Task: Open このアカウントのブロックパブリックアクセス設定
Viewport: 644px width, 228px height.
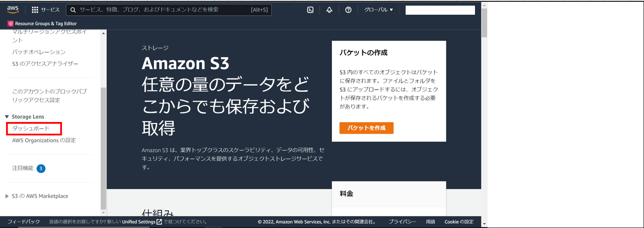Action: tap(49, 96)
